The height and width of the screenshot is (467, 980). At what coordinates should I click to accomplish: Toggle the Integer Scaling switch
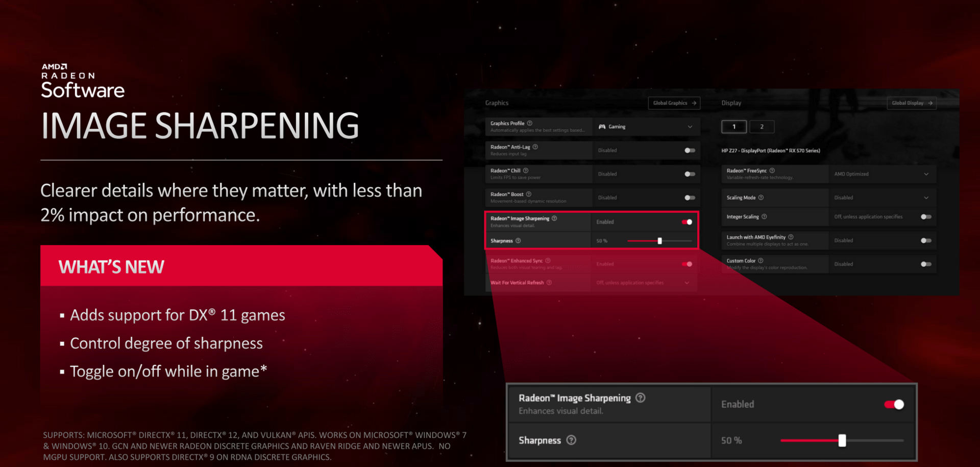(x=926, y=217)
